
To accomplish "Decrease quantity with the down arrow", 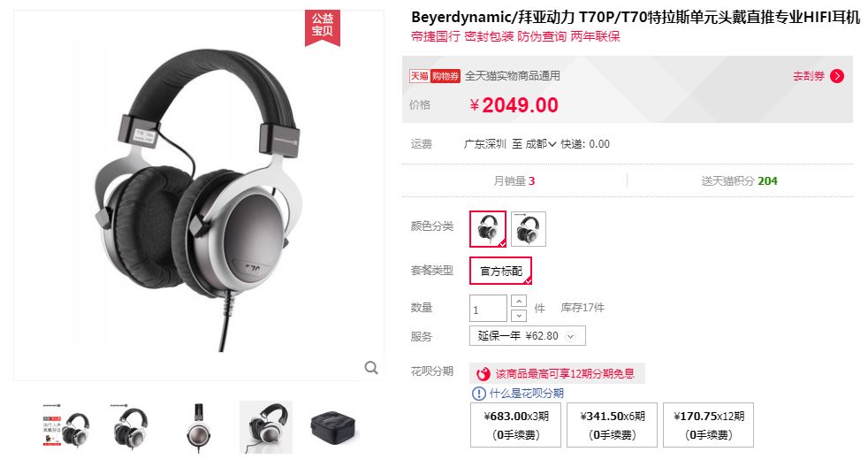I will click(519, 315).
